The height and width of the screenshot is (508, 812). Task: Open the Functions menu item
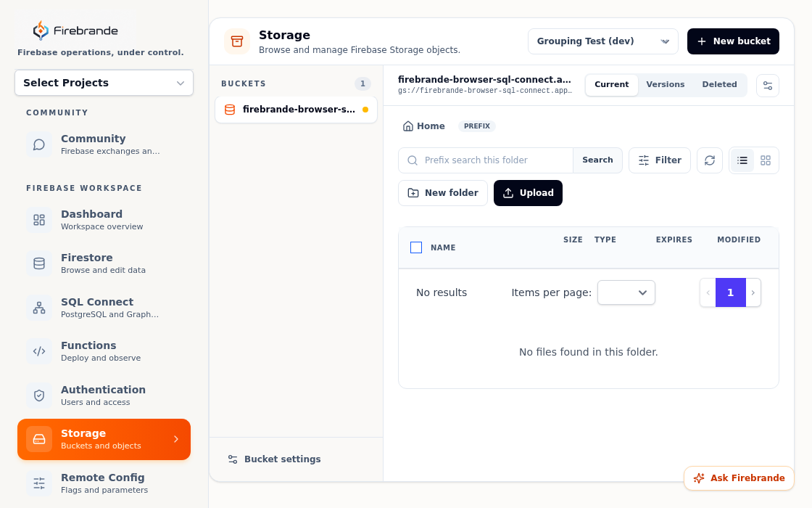[x=104, y=351]
